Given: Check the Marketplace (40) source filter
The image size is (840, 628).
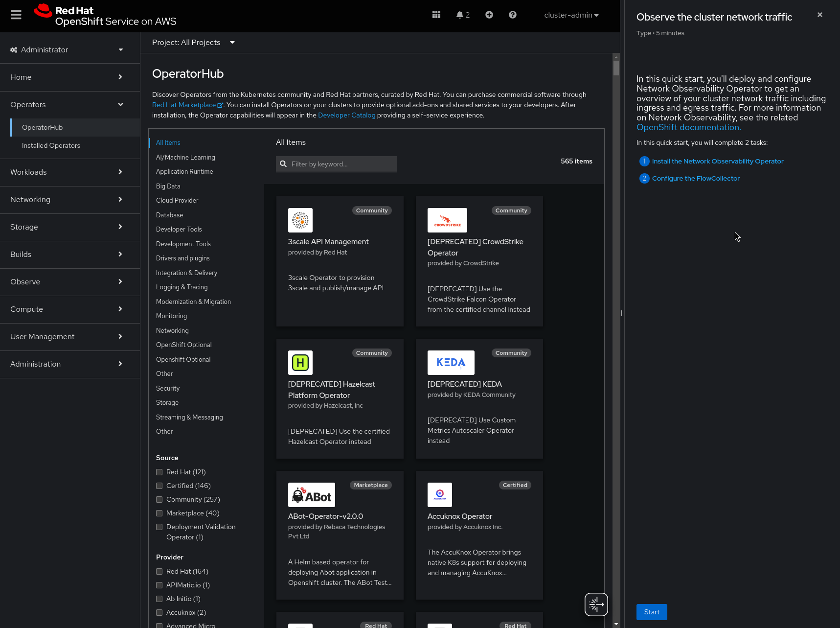Looking at the screenshot, I should [x=159, y=513].
